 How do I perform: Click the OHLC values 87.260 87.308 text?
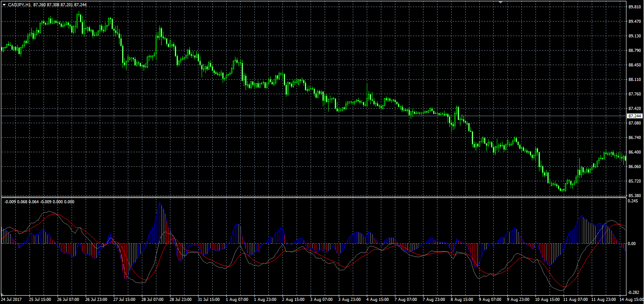coord(47,4)
